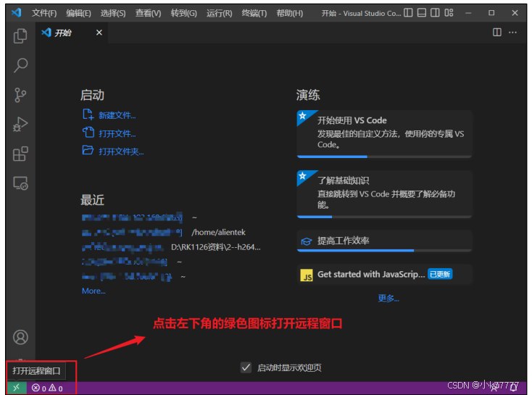Open the Accounts menu icon
The image size is (532, 395).
pos(20,337)
